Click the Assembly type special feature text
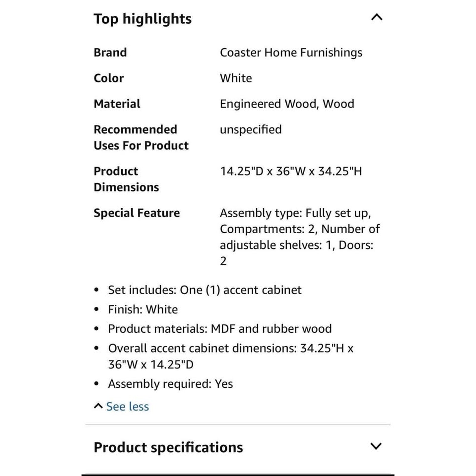 pyautogui.click(x=300, y=237)
